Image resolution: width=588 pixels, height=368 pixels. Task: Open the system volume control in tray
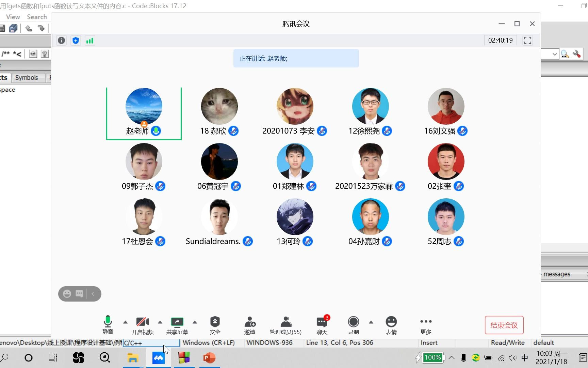pos(512,358)
